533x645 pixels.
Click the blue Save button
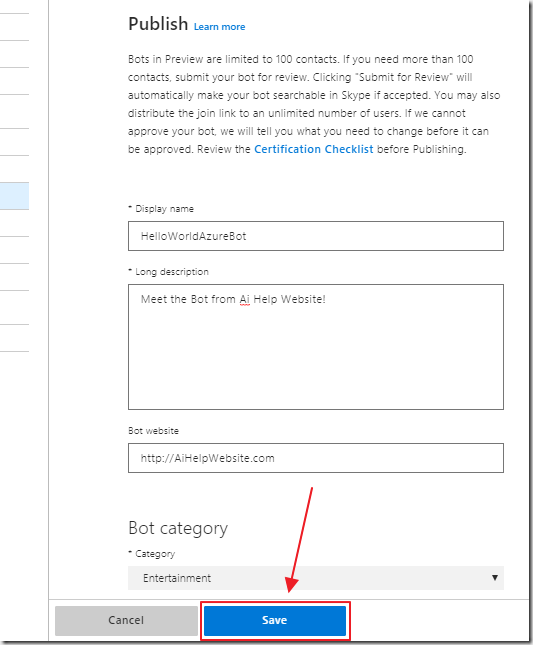(x=275, y=620)
